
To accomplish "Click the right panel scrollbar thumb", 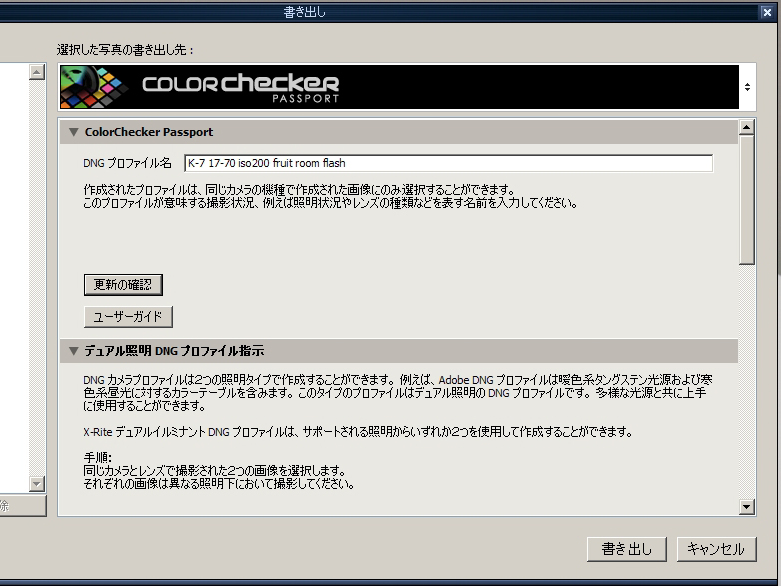I will (747, 200).
